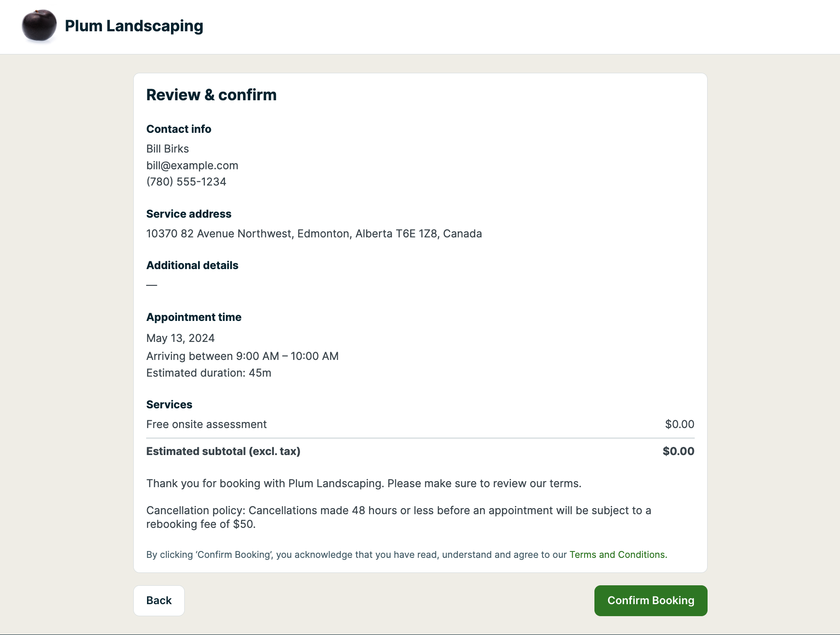The height and width of the screenshot is (635, 840).
Task: Click the Plum Landscaping header title
Action: click(134, 26)
